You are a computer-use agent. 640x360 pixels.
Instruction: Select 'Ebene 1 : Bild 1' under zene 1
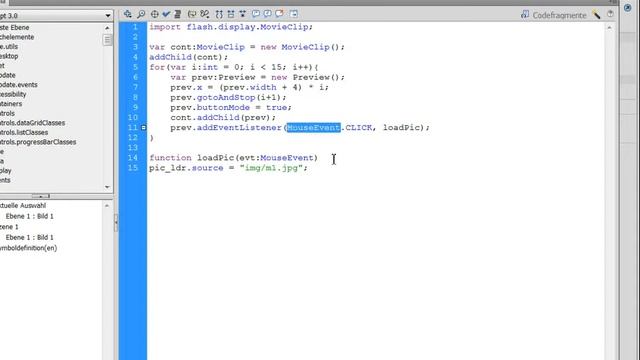click(x=29, y=237)
